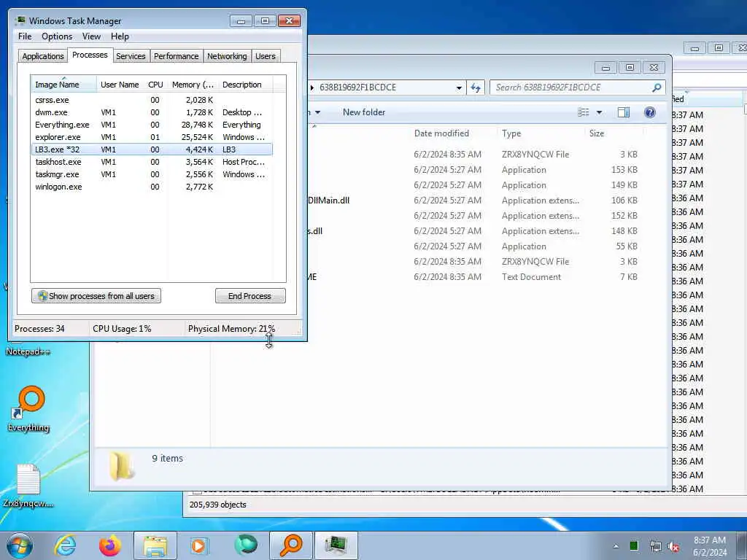Click the muted volume tray icon
Screen dimensions: 747x560
(x=673, y=547)
